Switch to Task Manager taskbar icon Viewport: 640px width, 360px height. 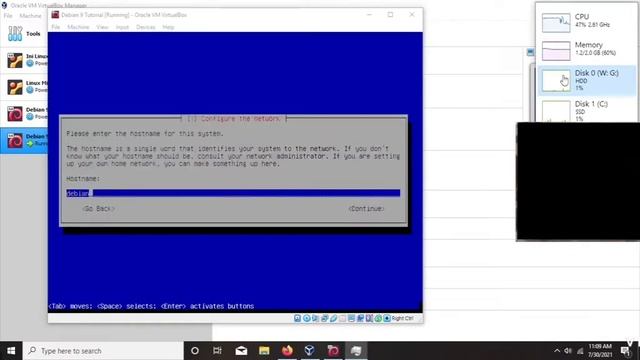(x=356, y=351)
